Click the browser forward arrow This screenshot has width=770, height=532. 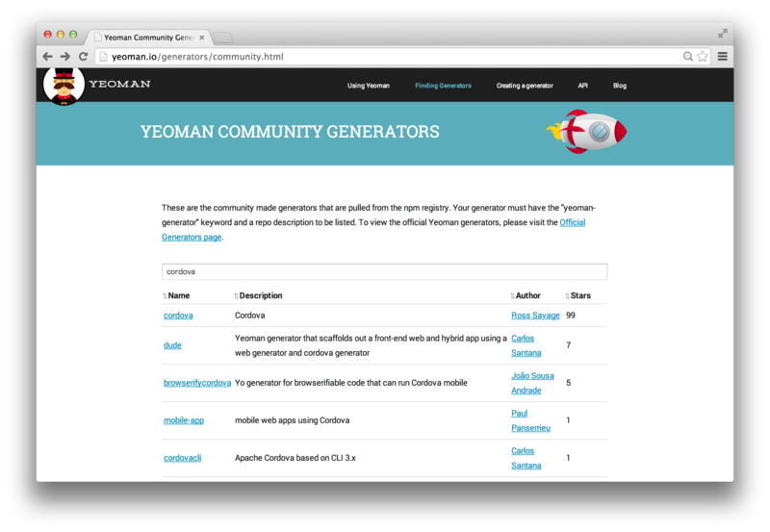[64, 57]
